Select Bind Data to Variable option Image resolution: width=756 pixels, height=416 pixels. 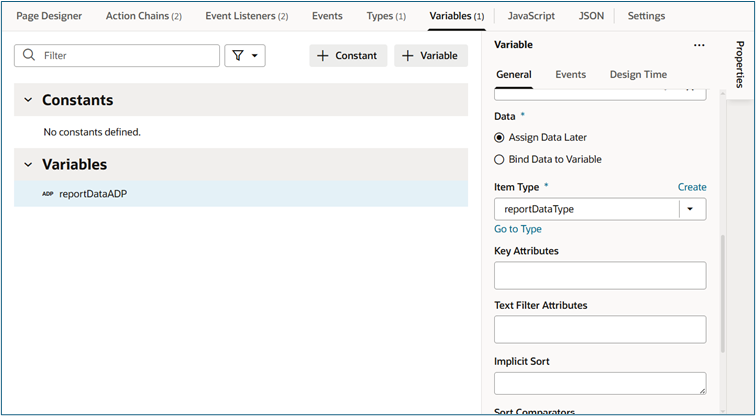click(500, 159)
